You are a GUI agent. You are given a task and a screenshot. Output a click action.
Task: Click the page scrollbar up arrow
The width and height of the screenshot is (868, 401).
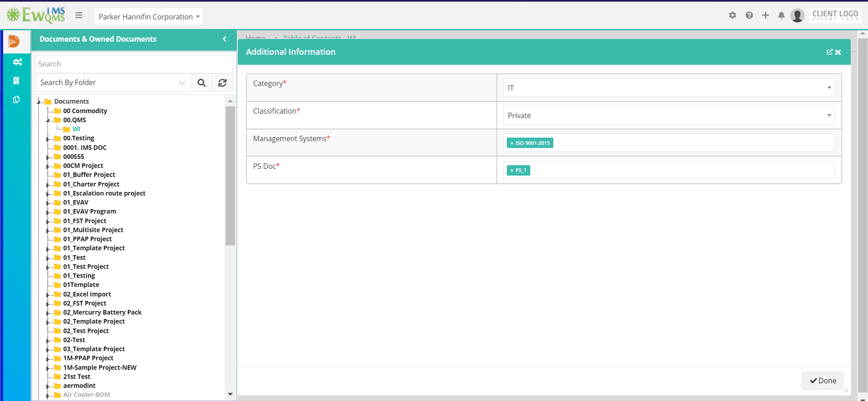click(863, 33)
